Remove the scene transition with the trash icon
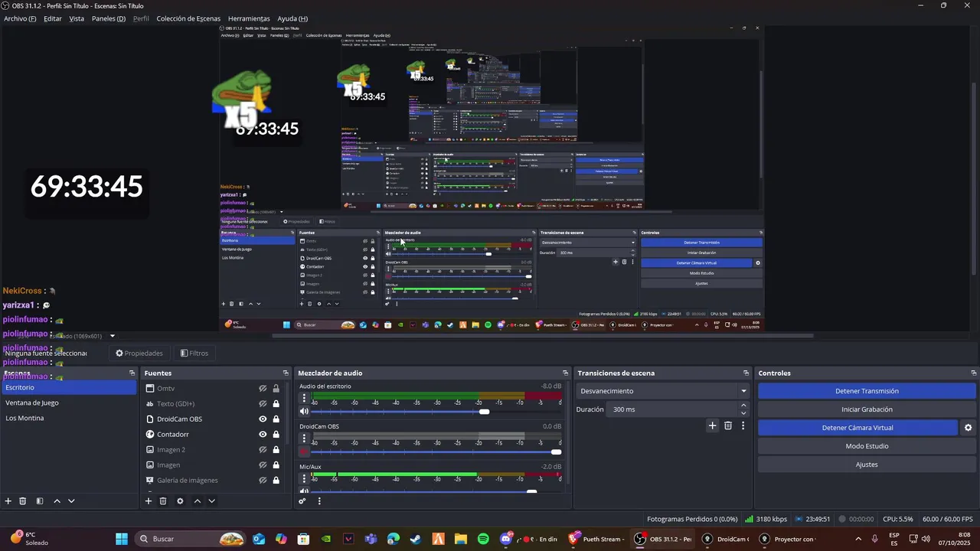The image size is (980, 551). [x=728, y=425]
